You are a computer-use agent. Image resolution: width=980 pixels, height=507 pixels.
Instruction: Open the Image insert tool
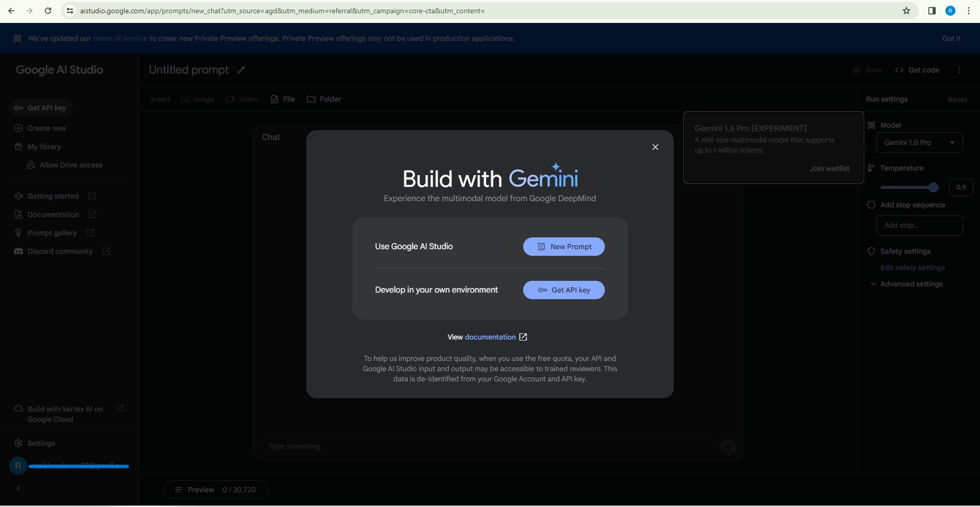(198, 99)
